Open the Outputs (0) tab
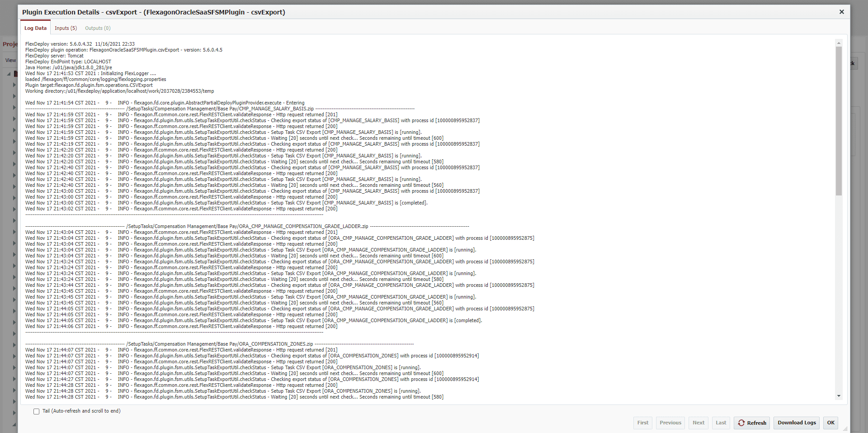868x433 pixels. coord(98,28)
